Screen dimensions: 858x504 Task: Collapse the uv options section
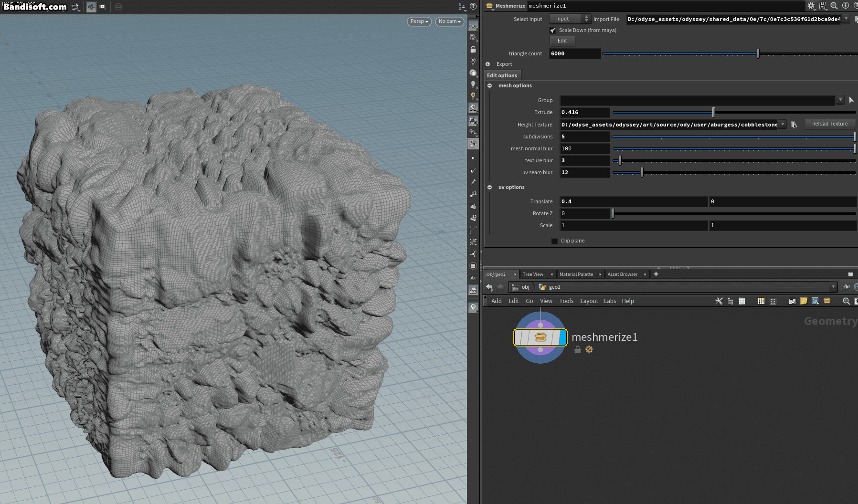click(x=490, y=187)
